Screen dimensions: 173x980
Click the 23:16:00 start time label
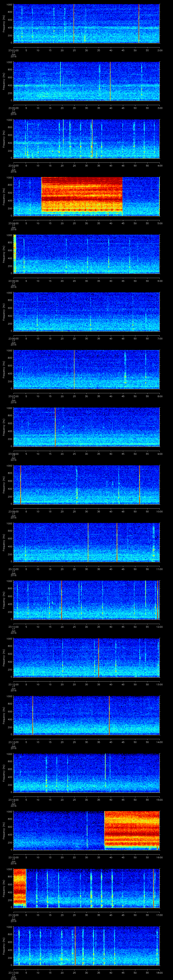(13, 915)
